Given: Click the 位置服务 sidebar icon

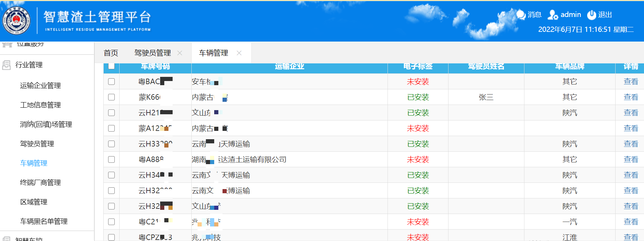Looking at the screenshot, I should coord(7,44).
